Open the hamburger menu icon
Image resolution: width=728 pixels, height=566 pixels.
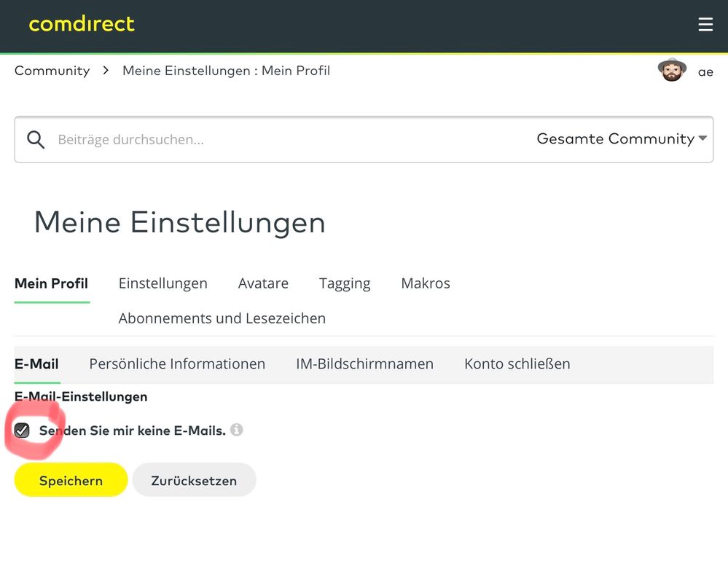[x=705, y=25]
